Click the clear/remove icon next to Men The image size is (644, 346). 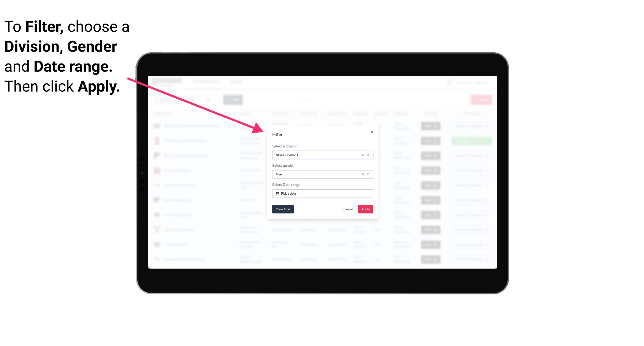pos(363,174)
